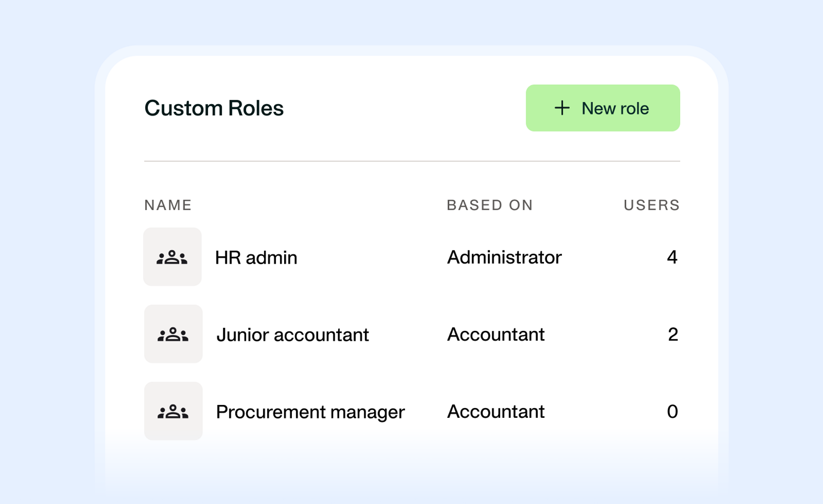Viewport: 823px width, 504px height.
Task: Click Administrator in the HR admin row
Action: coord(504,257)
